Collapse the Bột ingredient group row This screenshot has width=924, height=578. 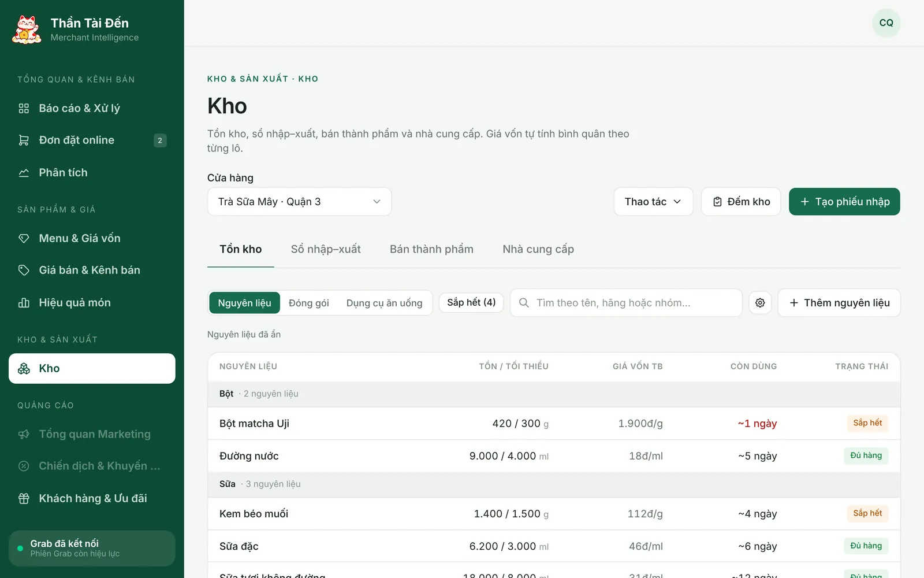click(554, 394)
